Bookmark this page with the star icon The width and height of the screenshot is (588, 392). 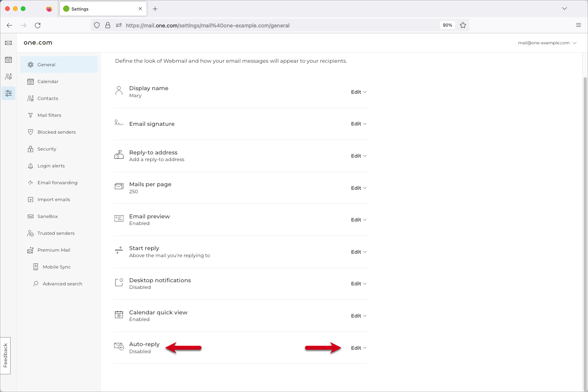[463, 25]
